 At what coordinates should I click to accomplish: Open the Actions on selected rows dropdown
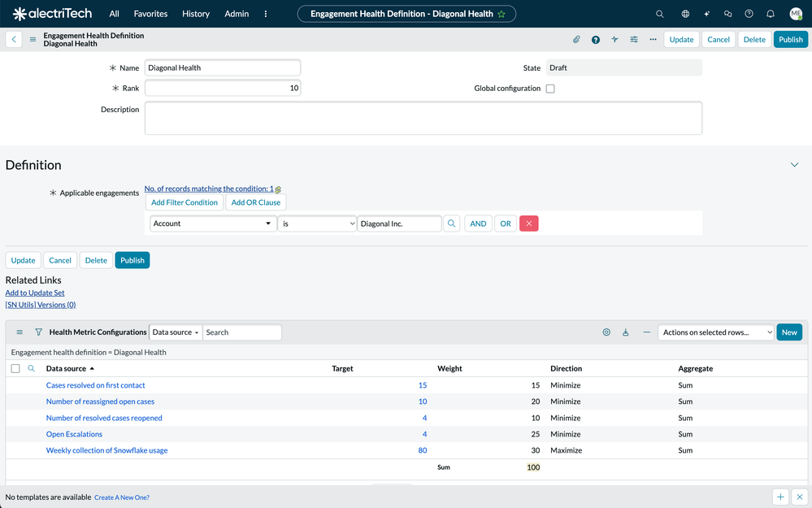(x=715, y=332)
